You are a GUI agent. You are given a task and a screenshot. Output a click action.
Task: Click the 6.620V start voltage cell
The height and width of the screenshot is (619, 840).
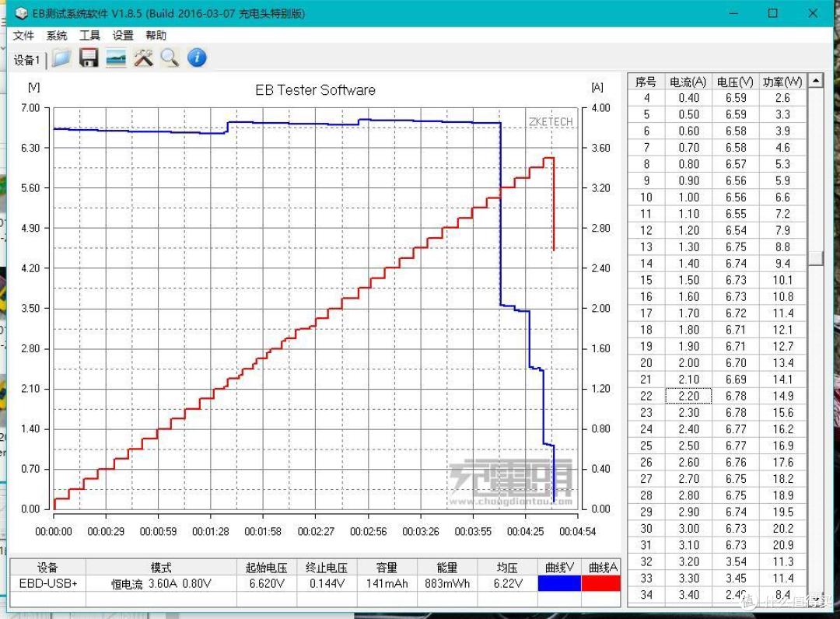click(267, 583)
